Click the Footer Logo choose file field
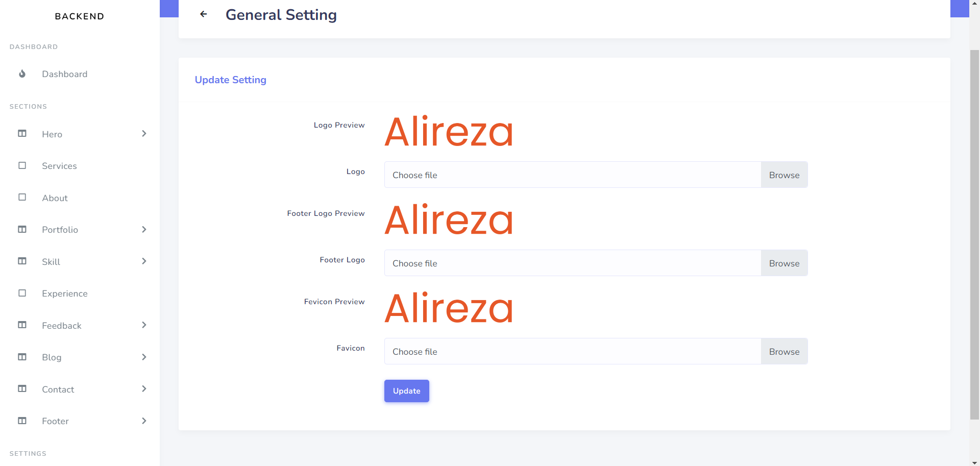Image resolution: width=980 pixels, height=466 pixels. [x=572, y=263]
